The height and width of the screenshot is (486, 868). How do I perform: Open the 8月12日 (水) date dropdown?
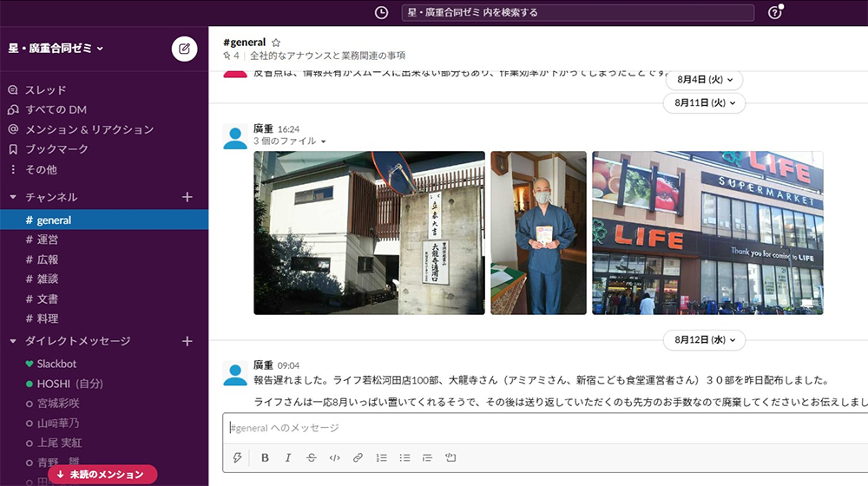click(x=704, y=340)
